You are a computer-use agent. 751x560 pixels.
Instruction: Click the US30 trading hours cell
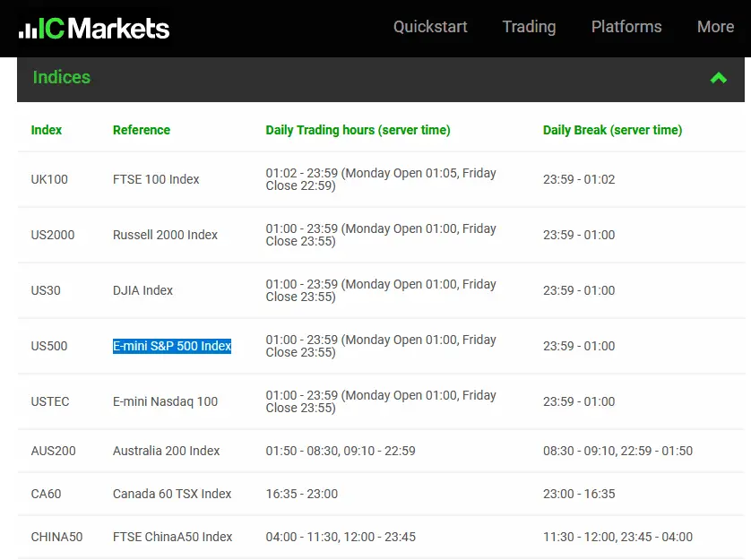point(381,290)
